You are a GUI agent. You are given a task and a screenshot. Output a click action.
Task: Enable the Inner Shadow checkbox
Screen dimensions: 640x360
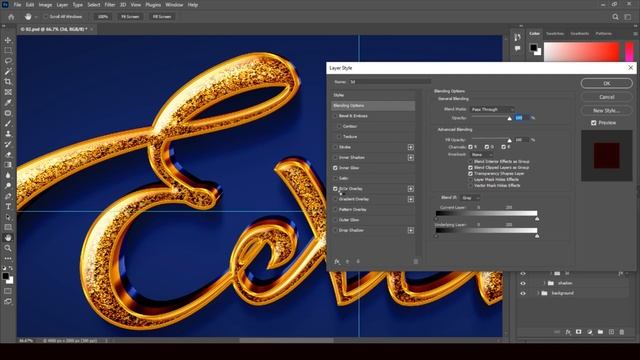(x=335, y=158)
